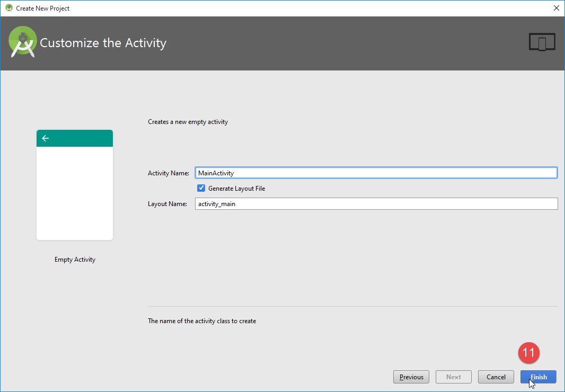Go back with the Previous button
565x392 pixels.
pyautogui.click(x=411, y=377)
